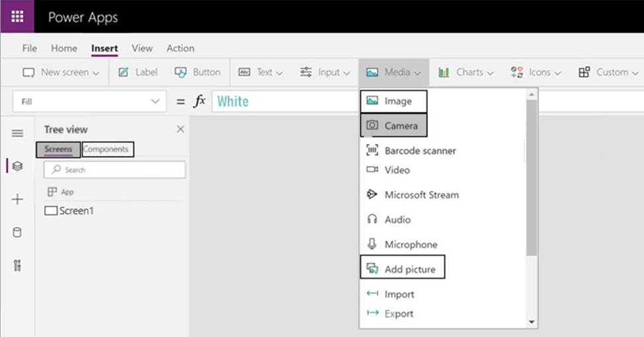The width and height of the screenshot is (644, 337).
Task: Choose Microsoft Stream from Media list
Action: point(421,195)
